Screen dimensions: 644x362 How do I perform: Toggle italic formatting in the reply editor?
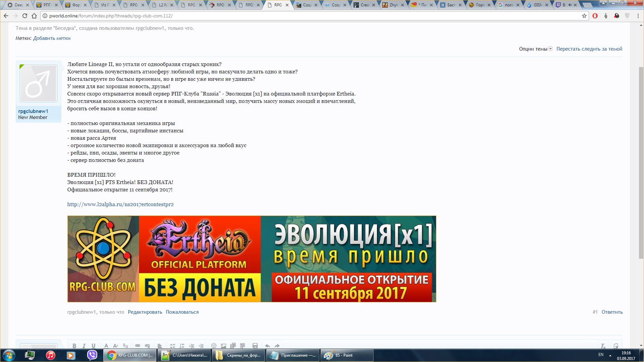point(84,346)
